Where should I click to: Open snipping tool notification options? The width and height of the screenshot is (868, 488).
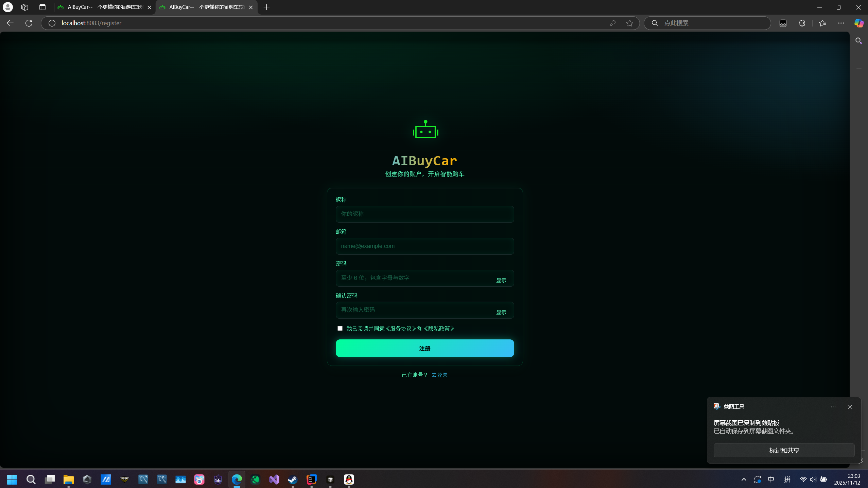pos(833,407)
